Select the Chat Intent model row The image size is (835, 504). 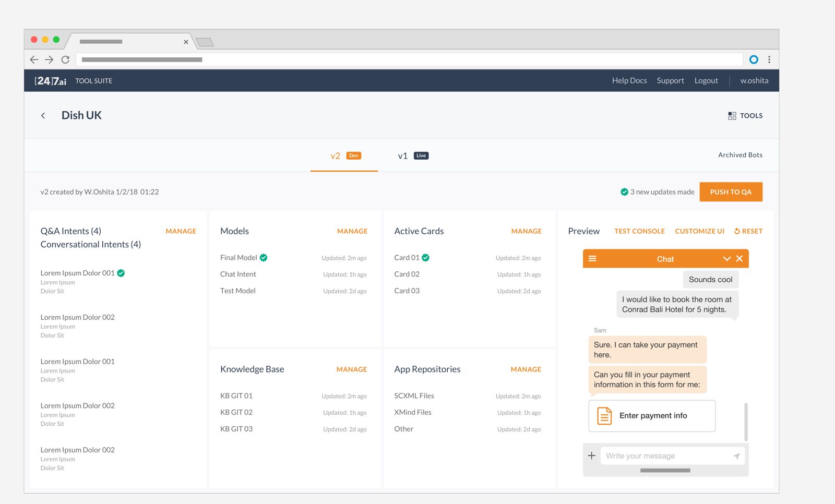coord(293,274)
